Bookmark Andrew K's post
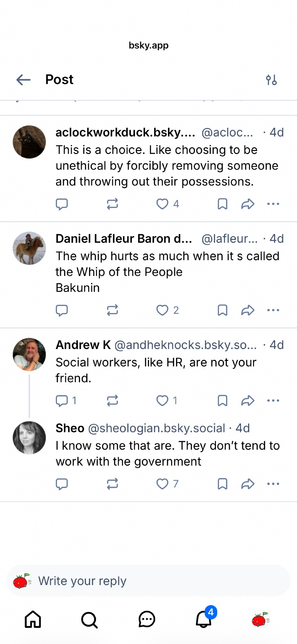 coord(222,401)
